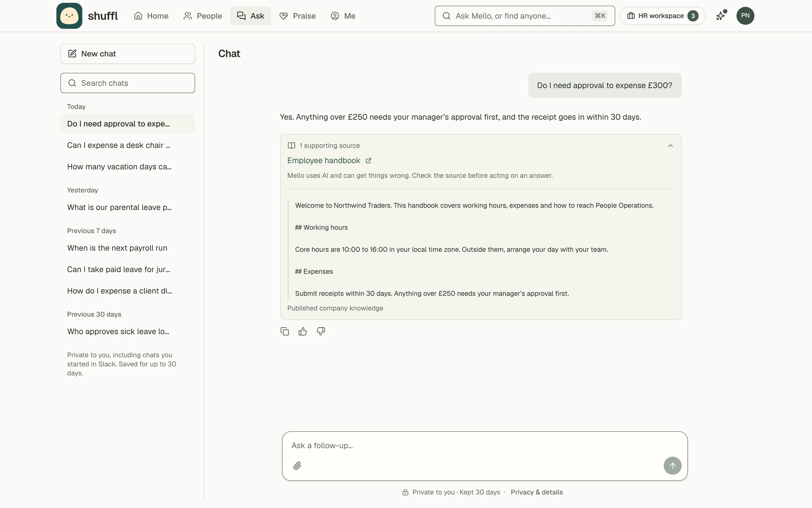
Task: Start a New chat
Action: pyautogui.click(x=127, y=54)
